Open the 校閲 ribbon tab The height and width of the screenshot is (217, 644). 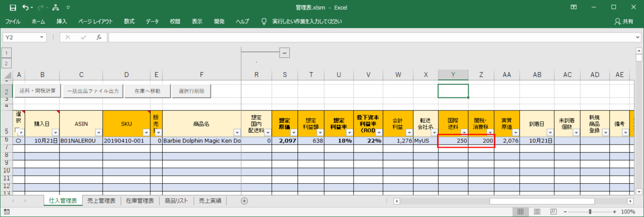(175, 21)
